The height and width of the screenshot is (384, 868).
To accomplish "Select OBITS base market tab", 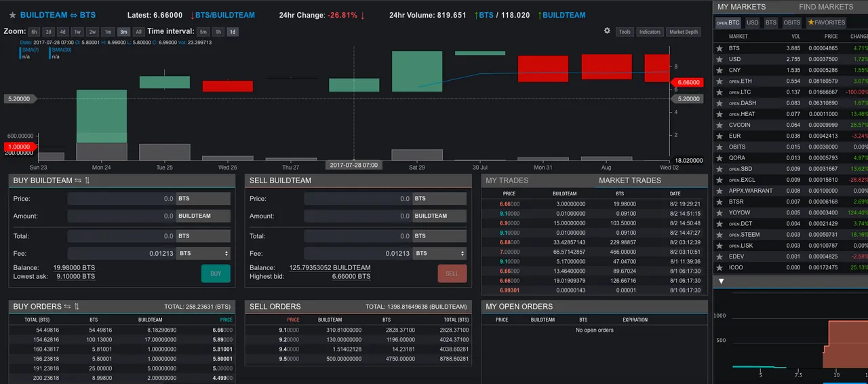I will click(792, 22).
